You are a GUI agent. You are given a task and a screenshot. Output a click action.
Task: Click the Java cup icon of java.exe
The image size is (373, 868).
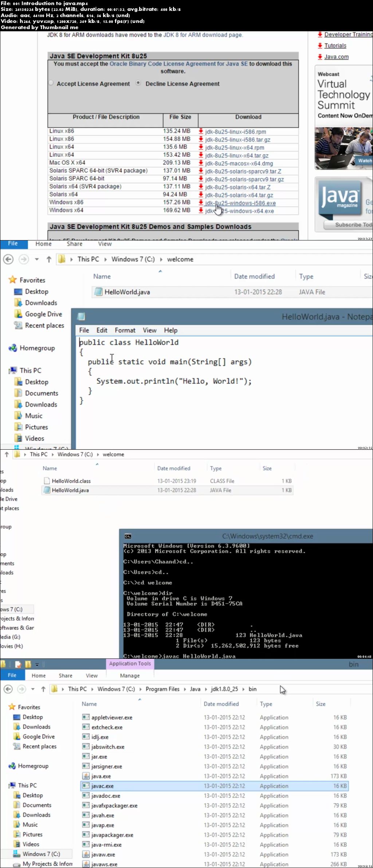(x=86, y=776)
